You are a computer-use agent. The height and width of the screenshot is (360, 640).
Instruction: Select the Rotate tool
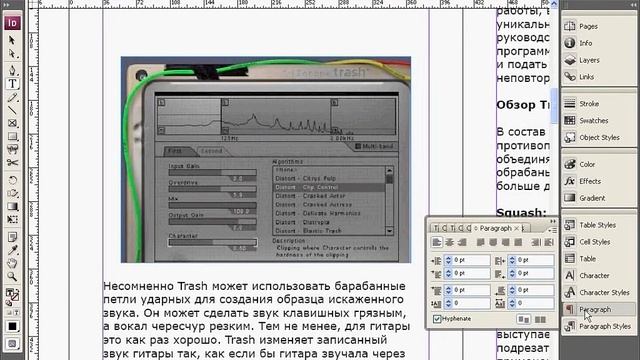[12, 180]
